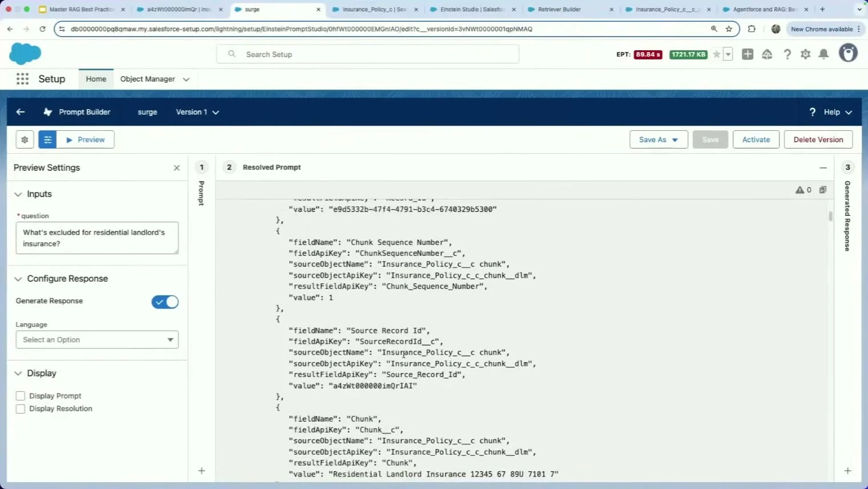This screenshot has height=489, width=868.
Task: Expand the Generated Response panel number 3
Action: tap(847, 167)
